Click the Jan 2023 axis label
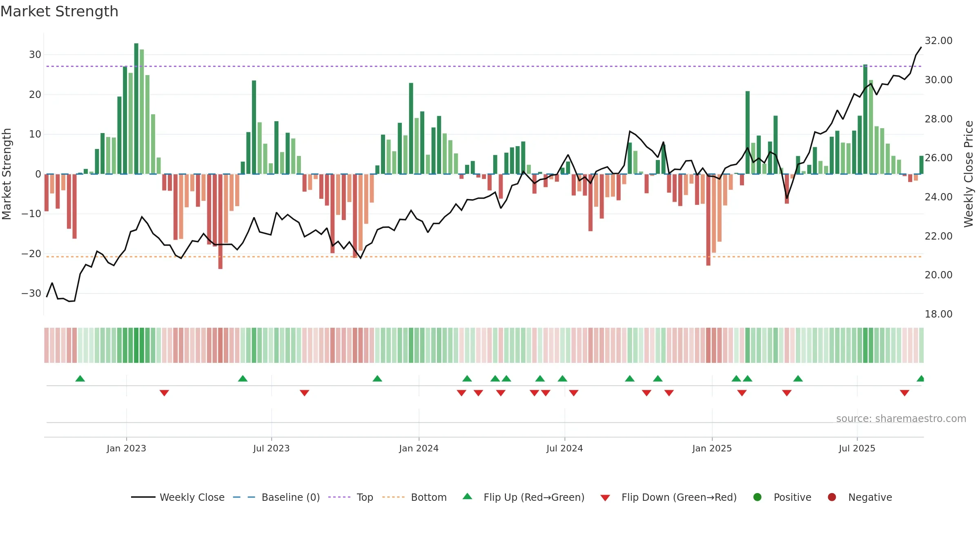The height and width of the screenshot is (551, 980). click(126, 448)
